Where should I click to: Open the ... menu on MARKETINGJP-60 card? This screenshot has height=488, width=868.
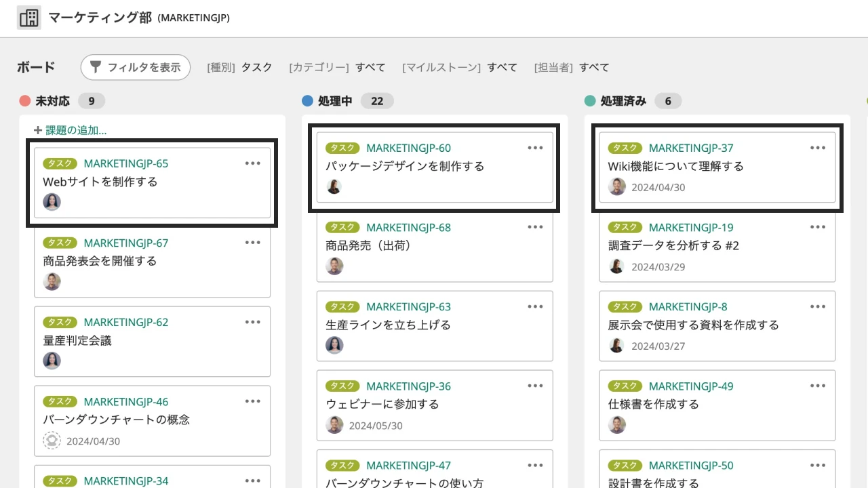click(535, 148)
